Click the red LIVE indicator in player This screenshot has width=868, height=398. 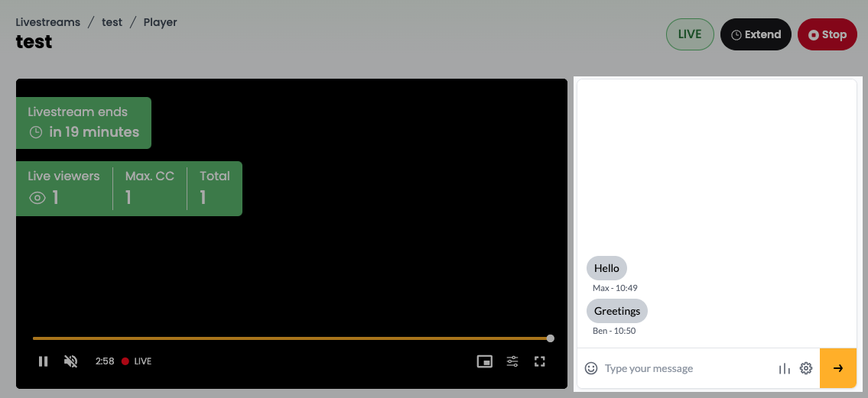coord(136,361)
